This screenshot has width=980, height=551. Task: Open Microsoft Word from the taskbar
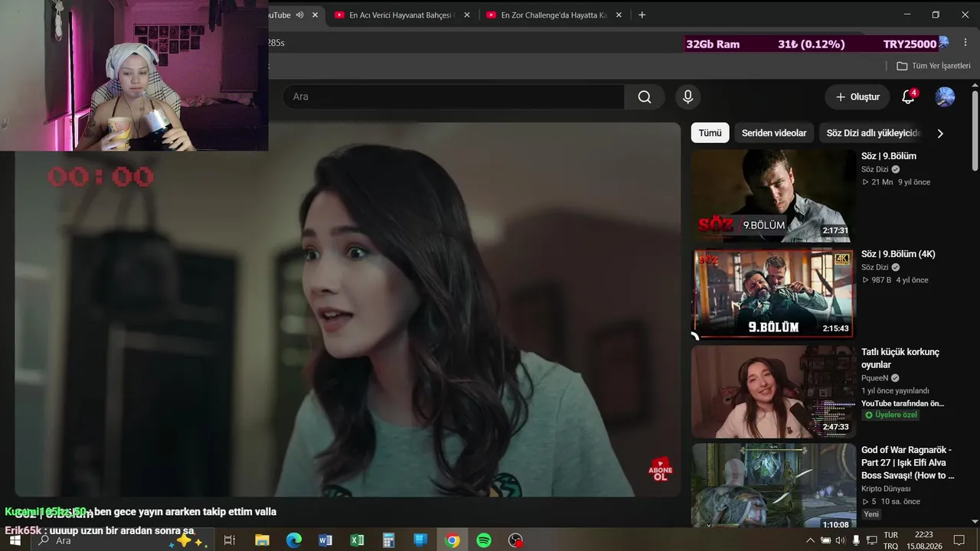[325, 540]
